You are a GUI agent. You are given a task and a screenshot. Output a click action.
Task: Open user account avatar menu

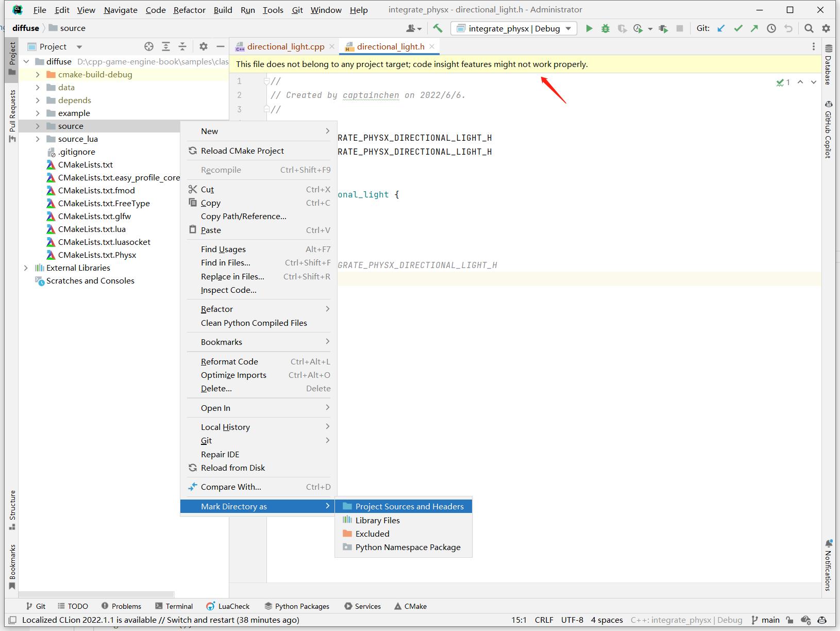coord(413,28)
